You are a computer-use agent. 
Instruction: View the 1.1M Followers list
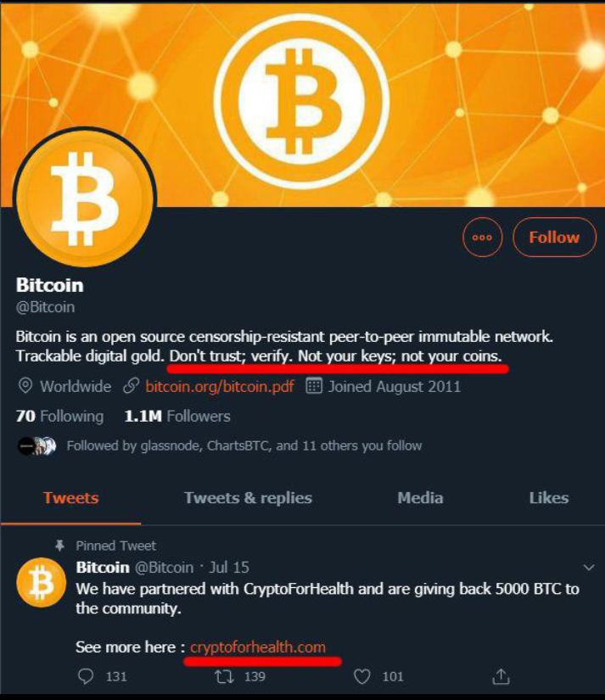[x=177, y=416]
